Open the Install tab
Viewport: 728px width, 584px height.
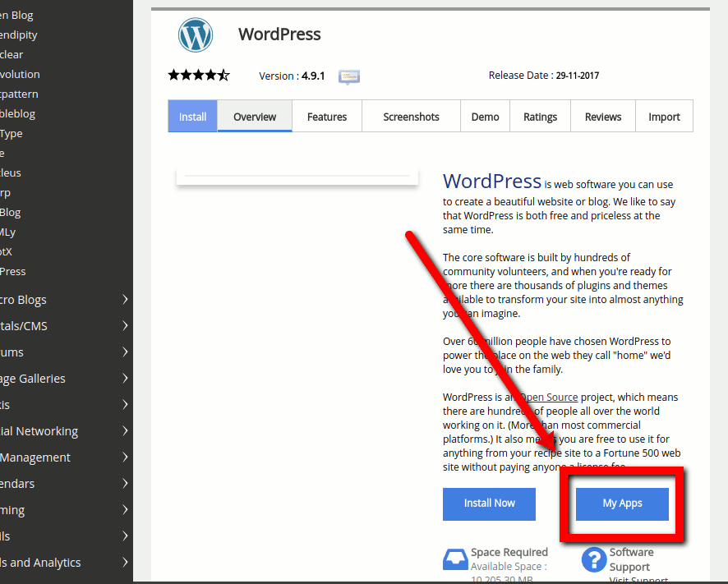click(192, 116)
